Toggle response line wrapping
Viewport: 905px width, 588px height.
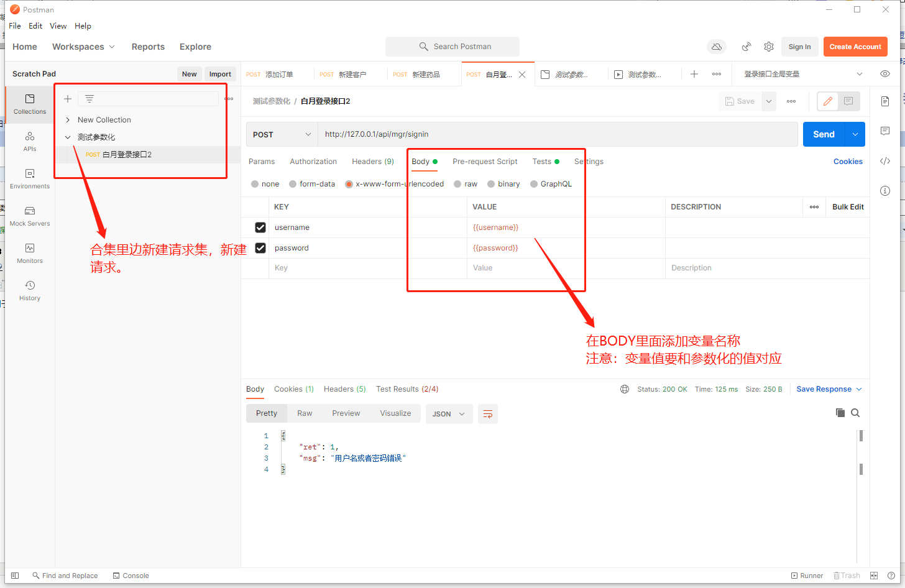click(488, 414)
